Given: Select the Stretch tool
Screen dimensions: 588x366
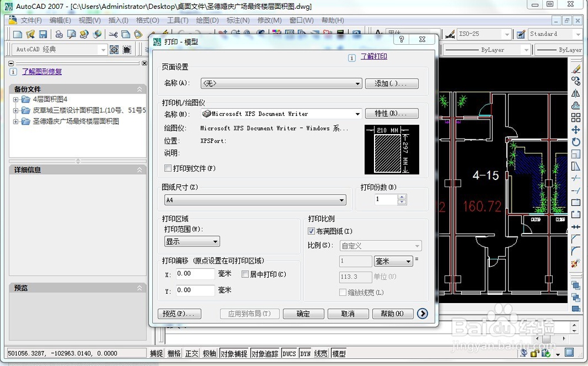Looking at the screenshot, I should pyautogui.click(x=576, y=166).
